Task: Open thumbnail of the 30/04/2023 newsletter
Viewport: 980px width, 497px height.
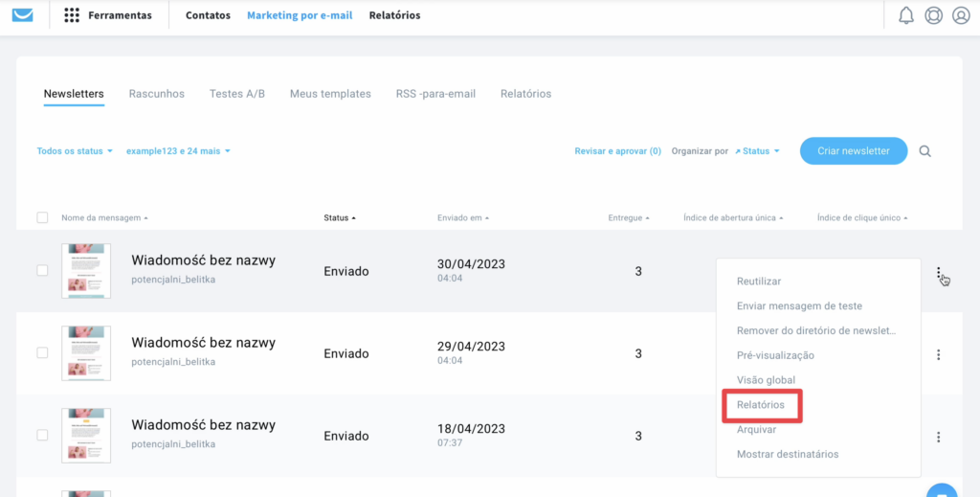Action: [86, 271]
